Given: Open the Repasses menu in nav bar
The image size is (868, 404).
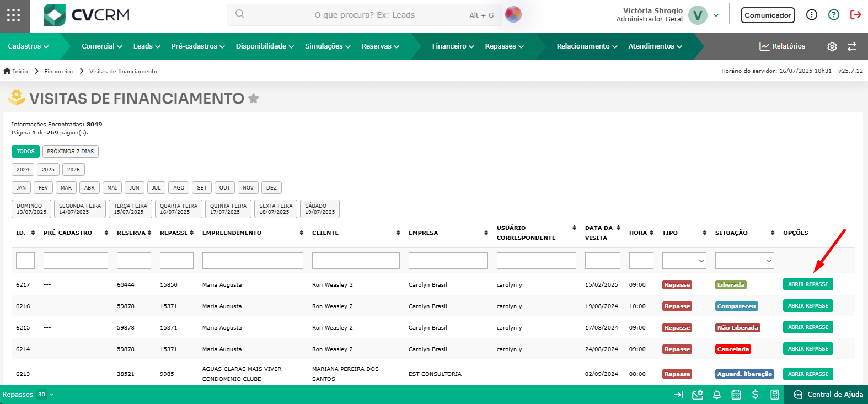Looking at the screenshot, I should 505,46.
